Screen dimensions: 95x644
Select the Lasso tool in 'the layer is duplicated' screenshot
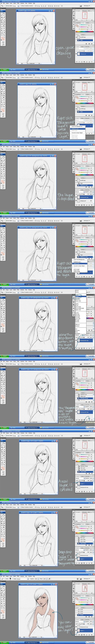click(x=2, y=159)
